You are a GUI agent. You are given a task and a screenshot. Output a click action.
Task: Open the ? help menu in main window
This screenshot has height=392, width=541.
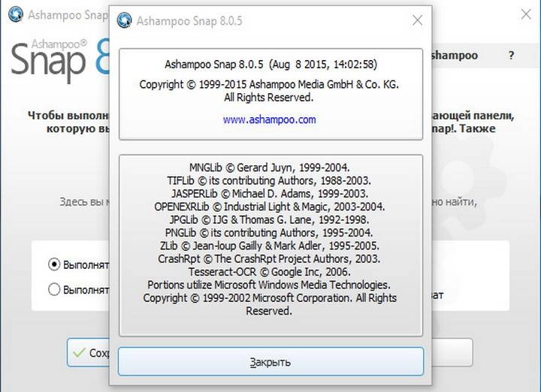click(x=512, y=55)
